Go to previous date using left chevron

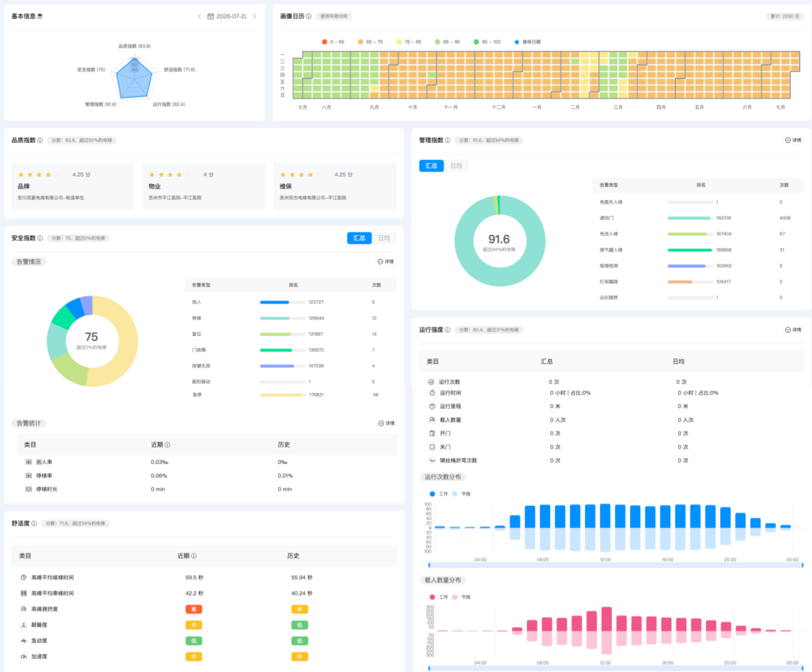199,17
